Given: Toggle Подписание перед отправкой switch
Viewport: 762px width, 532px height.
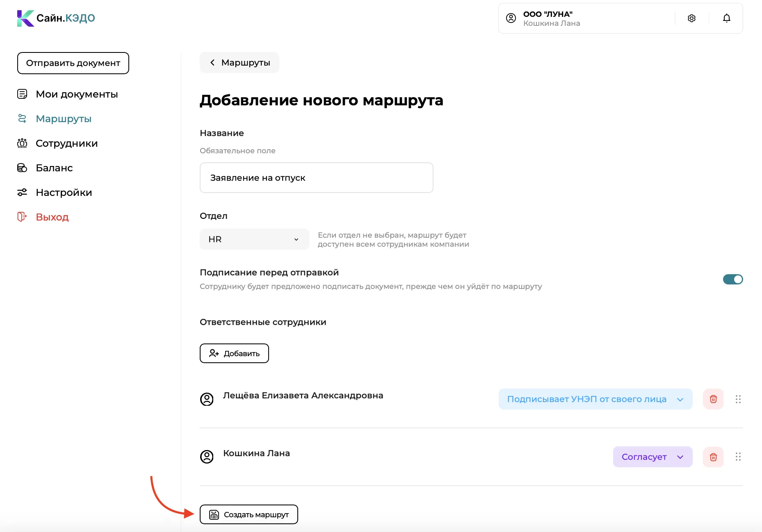Looking at the screenshot, I should click(x=733, y=279).
